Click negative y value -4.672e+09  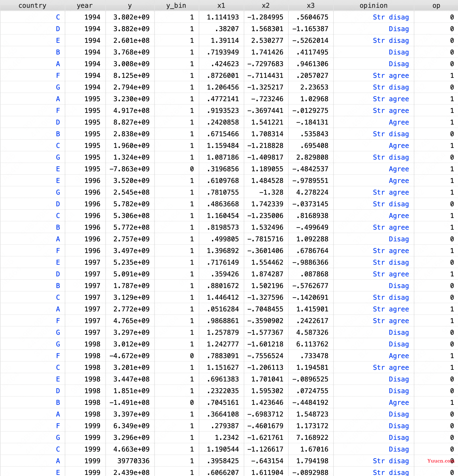coord(130,356)
